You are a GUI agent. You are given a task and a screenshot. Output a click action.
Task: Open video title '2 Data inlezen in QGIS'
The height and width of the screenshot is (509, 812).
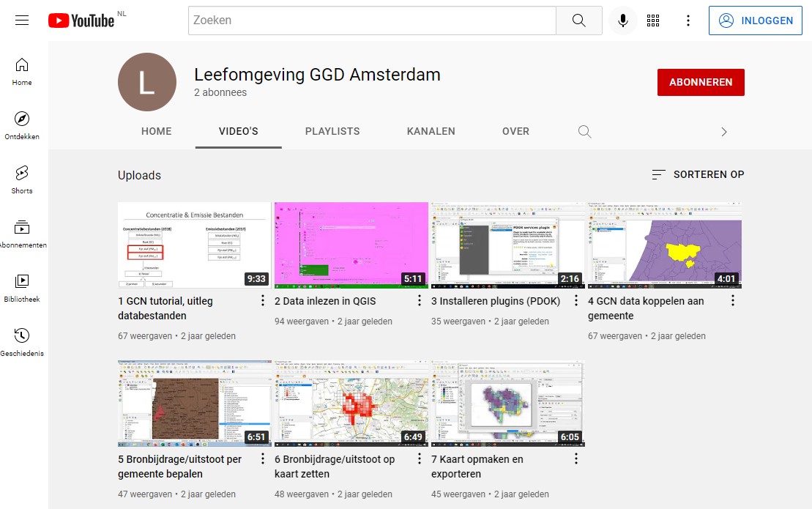pos(325,301)
